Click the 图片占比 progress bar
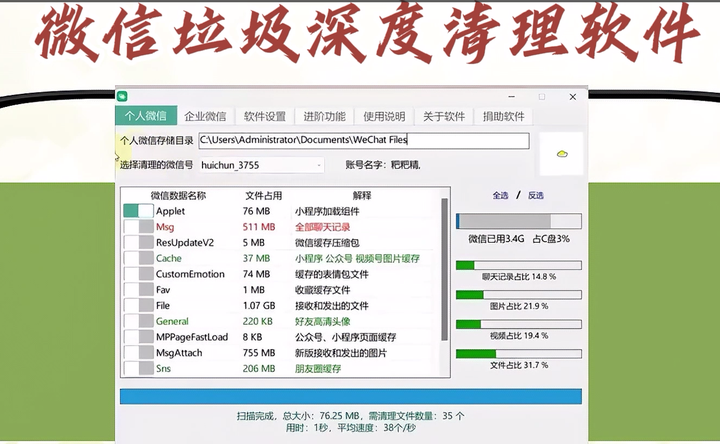Viewport: 720px width, 444px height. click(x=519, y=294)
